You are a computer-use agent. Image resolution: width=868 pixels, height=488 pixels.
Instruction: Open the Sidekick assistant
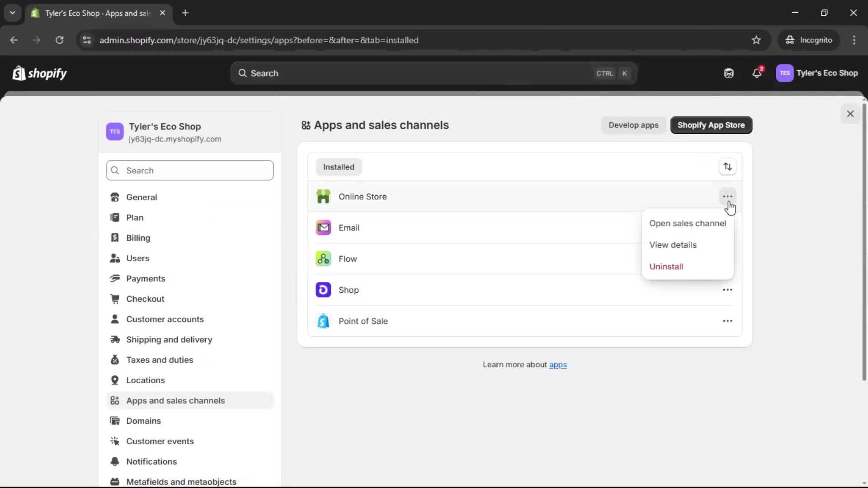[x=728, y=73]
